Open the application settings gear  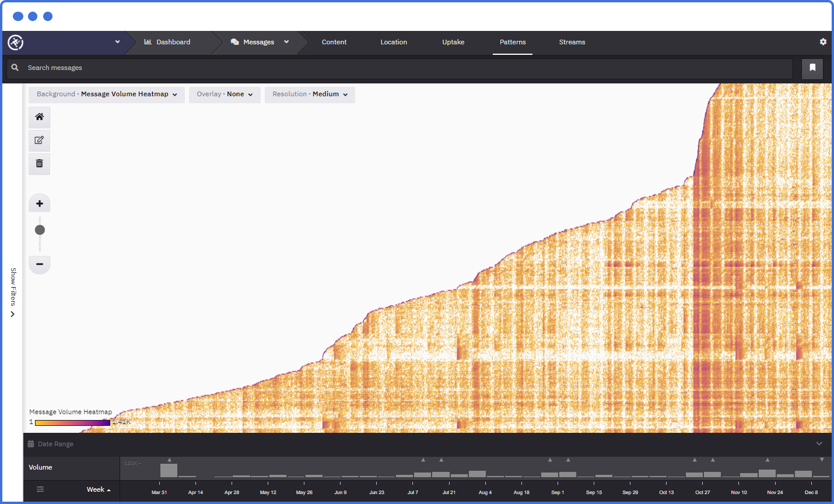click(x=823, y=42)
